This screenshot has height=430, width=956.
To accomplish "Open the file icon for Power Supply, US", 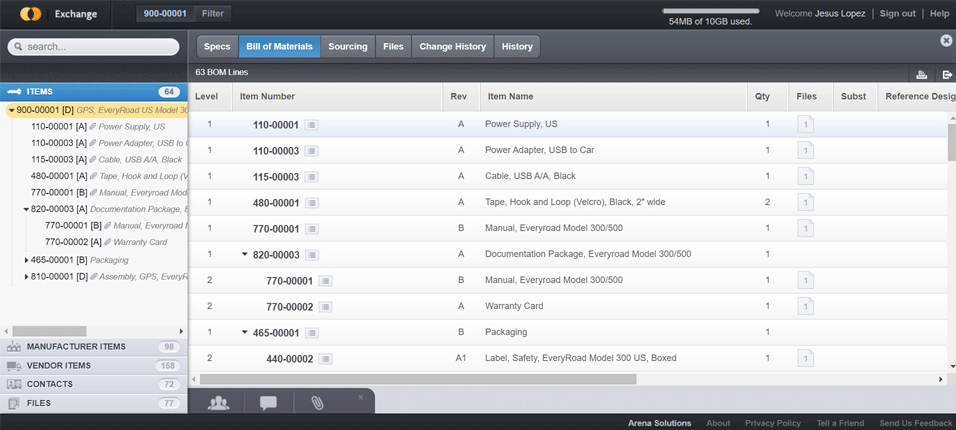I will 805,124.
